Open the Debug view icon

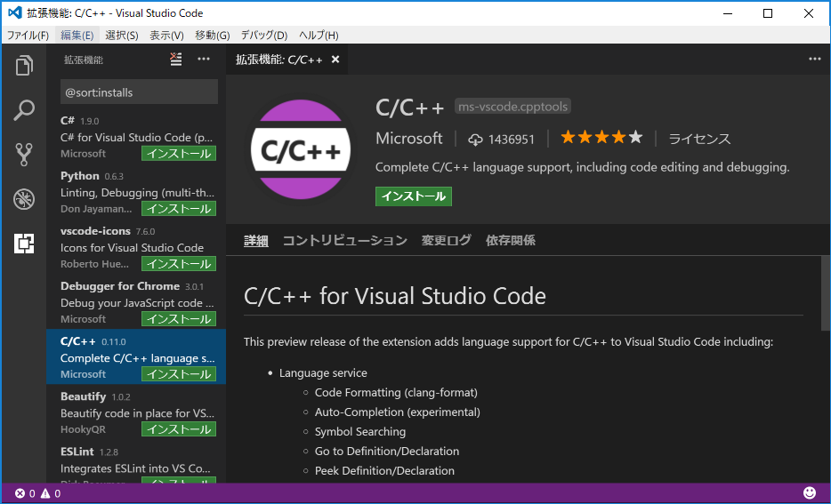point(24,199)
